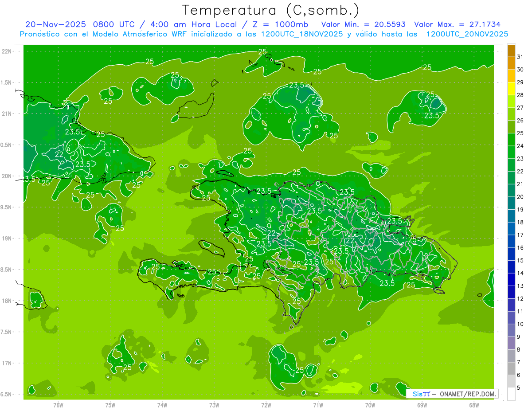The width and height of the screenshot is (532, 411).
Task: Click legend value "31"
Action: [520, 57]
